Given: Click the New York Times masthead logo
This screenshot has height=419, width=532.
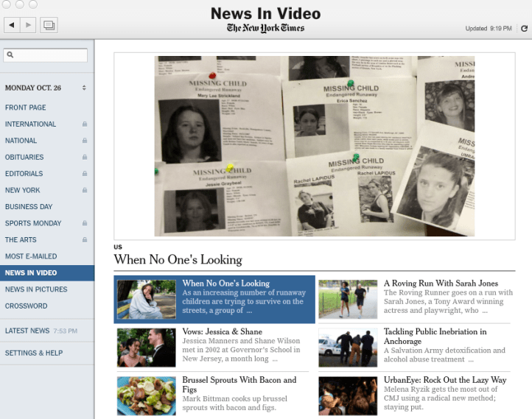Looking at the screenshot, I should tap(266, 28).
